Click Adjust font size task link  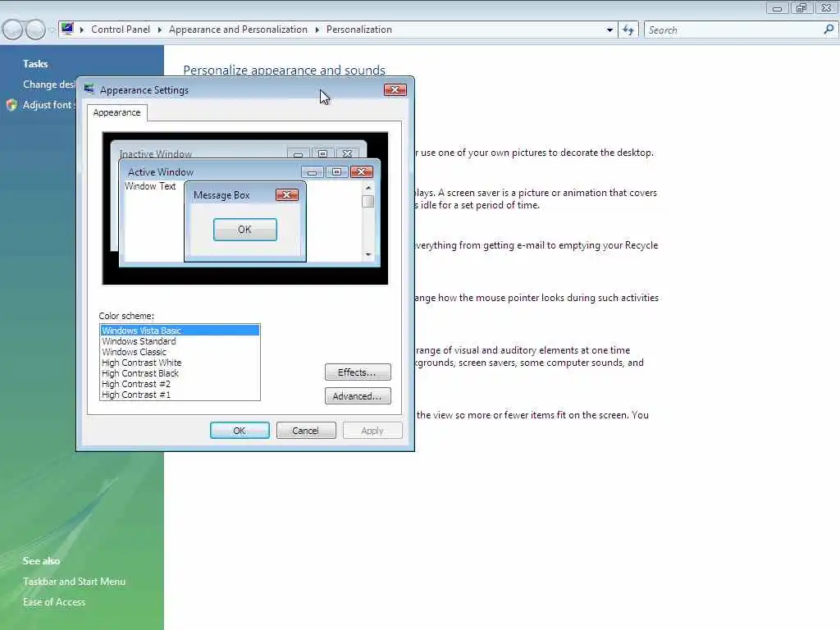[x=47, y=105]
